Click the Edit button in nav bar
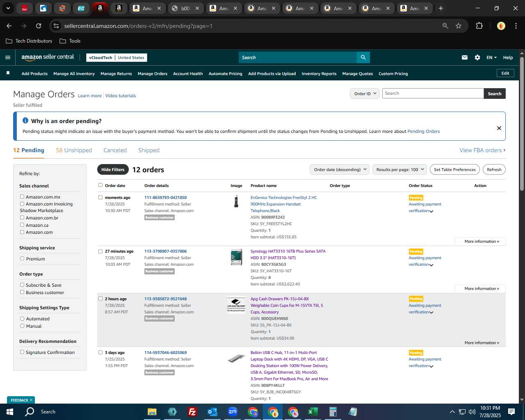Image resolution: width=525 pixels, height=420 pixels. (505, 73)
